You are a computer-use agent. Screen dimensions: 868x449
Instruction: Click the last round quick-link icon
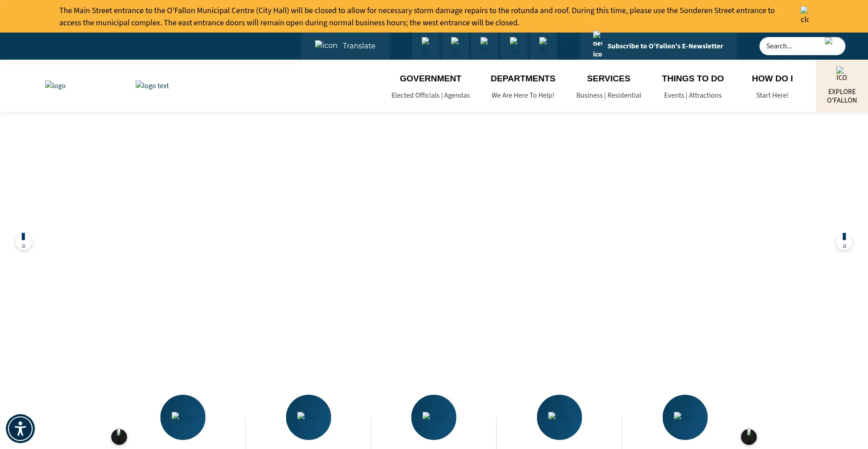[685, 417]
